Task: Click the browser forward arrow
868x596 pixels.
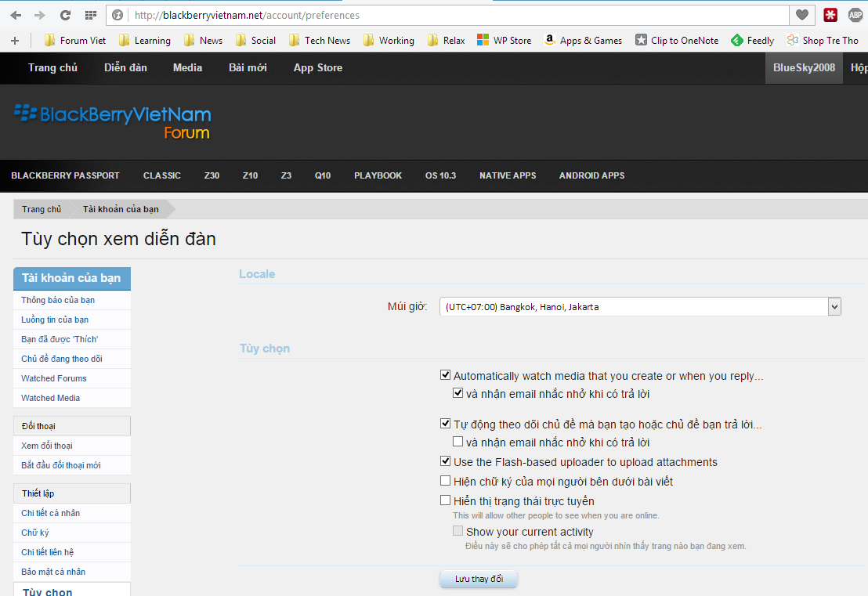Action: [x=40, y=15]
